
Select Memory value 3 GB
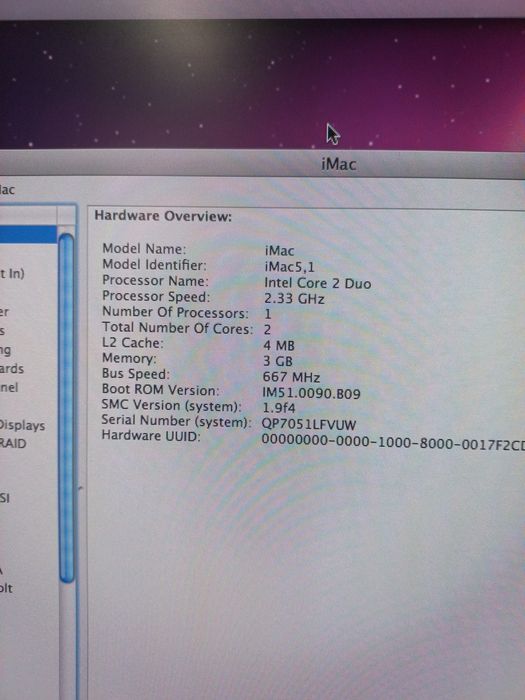[278, 361]
